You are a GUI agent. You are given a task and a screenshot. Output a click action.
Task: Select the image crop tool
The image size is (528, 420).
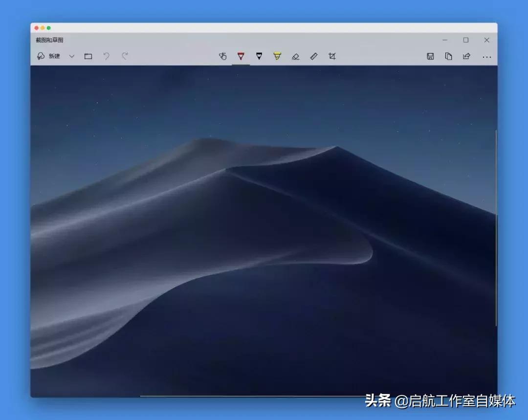(332, 56)
